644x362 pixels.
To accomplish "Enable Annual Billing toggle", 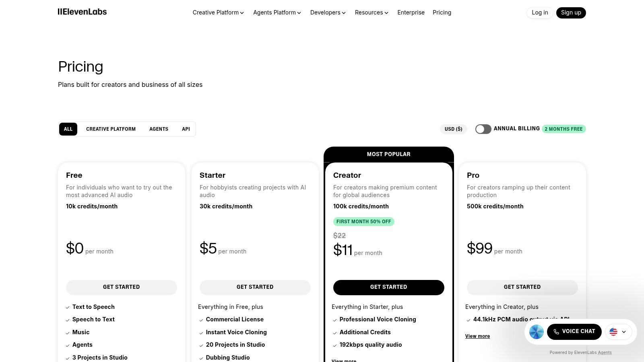I will click(483, 129).
